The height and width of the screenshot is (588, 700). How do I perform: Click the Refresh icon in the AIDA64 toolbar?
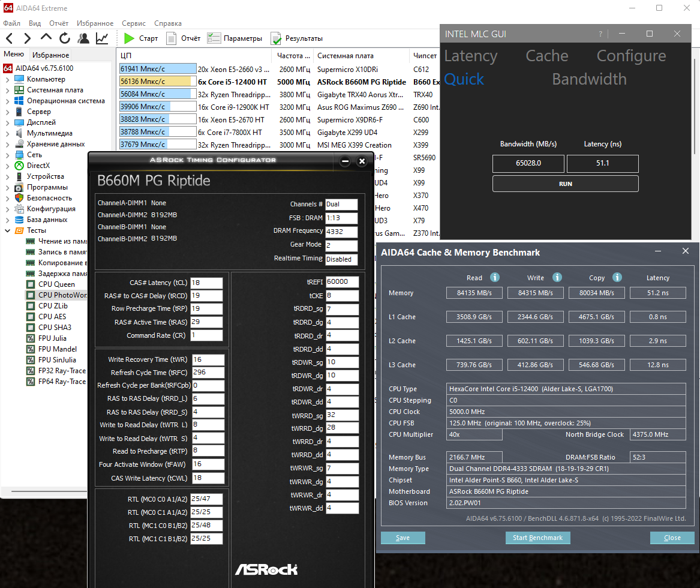(x=65, y=38)
